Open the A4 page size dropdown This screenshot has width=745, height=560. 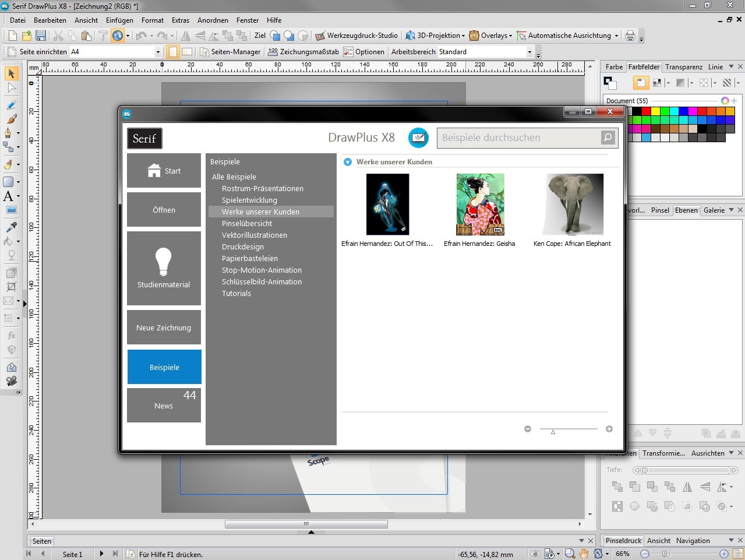[158, 52]
